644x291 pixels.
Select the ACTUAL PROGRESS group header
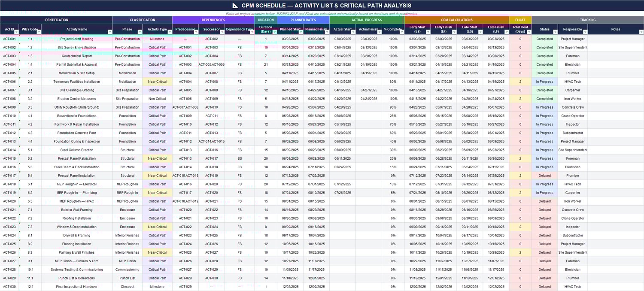[x=367, y=20]
